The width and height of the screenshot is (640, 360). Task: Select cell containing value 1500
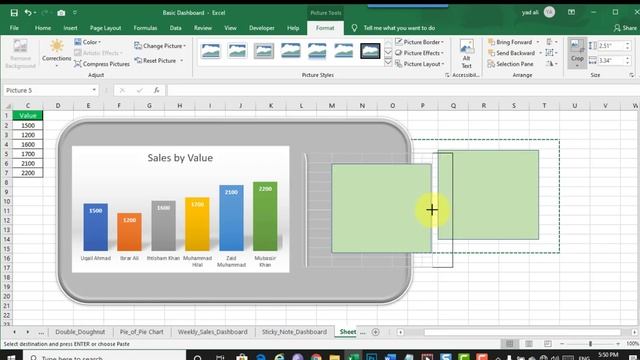28,125
